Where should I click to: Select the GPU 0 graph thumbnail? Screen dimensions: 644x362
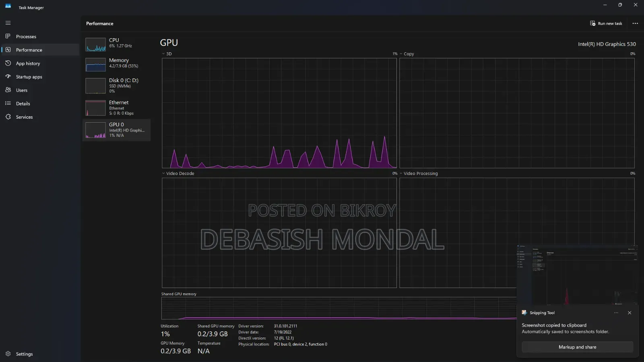[95, 130]
